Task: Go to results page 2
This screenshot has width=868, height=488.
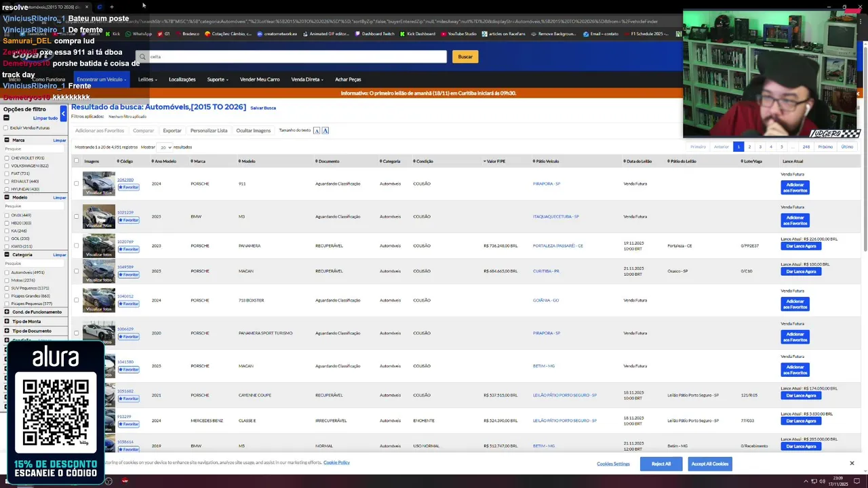Action: click(749, 146)
